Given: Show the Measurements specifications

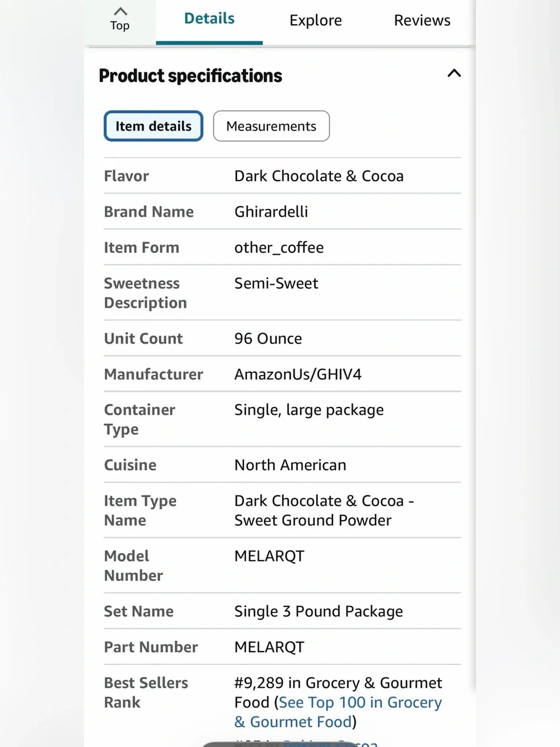Looking at the screenshot, I should [271, 126].
